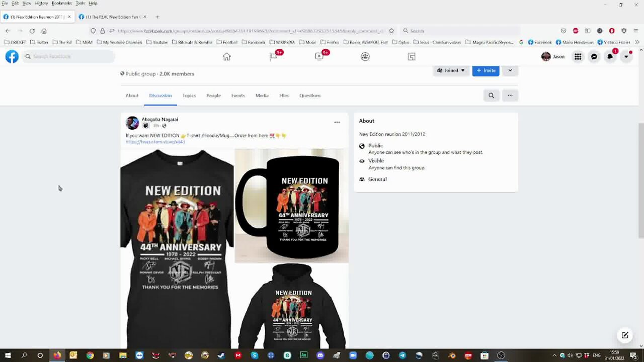Viewport: 644px width, 362px height.
Task: Select the Discussion tab
Action: [x=160, y=96]
